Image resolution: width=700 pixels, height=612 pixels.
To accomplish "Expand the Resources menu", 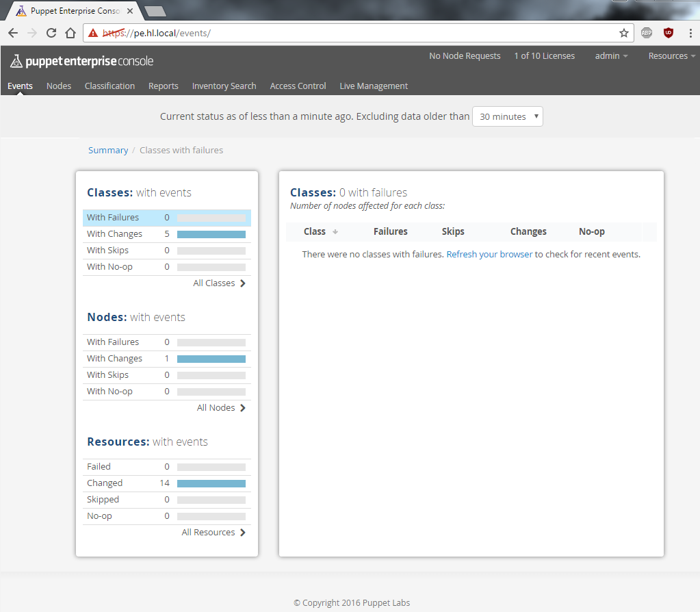I will point(672,56).
